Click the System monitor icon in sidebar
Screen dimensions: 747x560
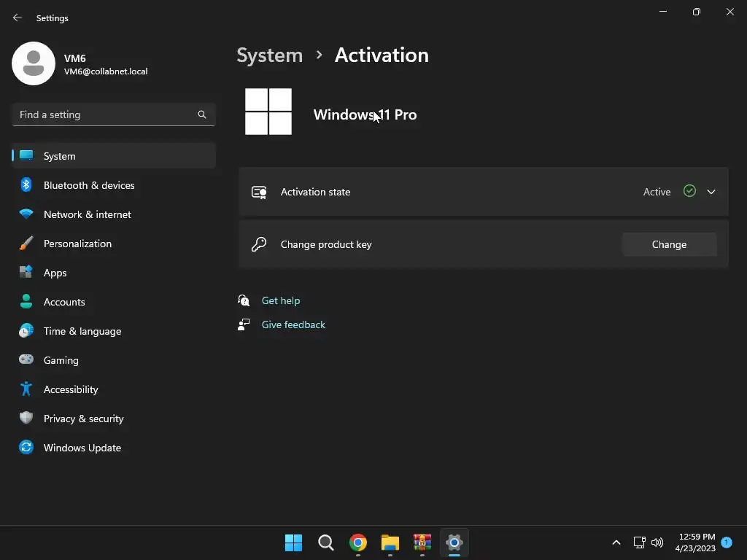point(26,156)
